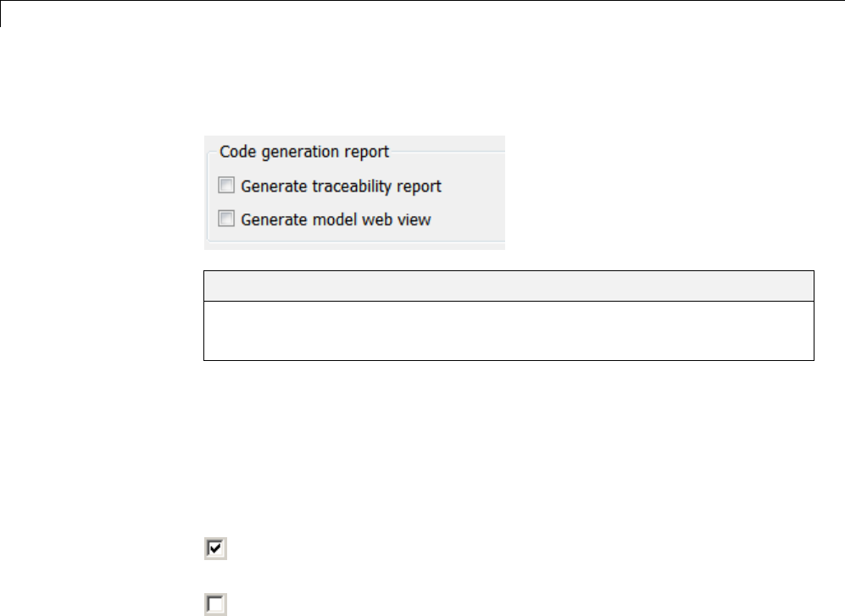The image size is (845, 616).
Task: Click the word 'report' in the panel heading
Action: (367, 153)
